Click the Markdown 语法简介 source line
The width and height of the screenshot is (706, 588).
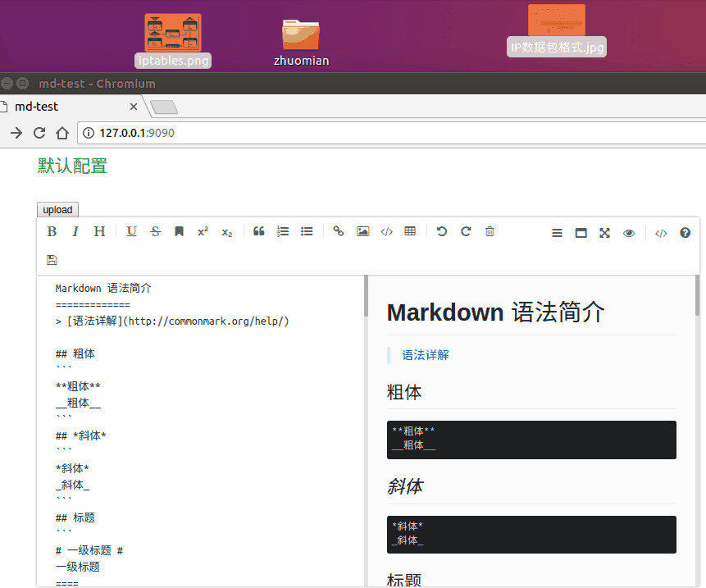click(103, 288)
